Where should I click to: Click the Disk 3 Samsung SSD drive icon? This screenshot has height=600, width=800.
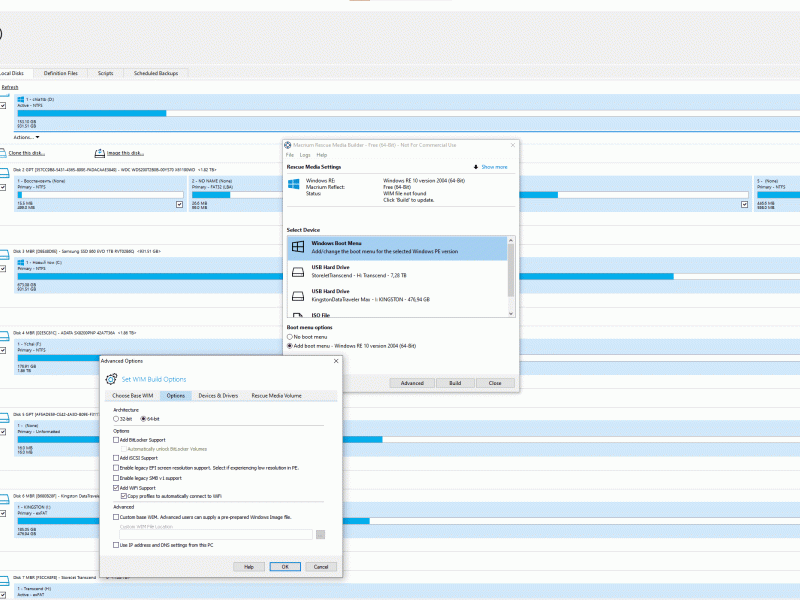[x=4, y=254]
